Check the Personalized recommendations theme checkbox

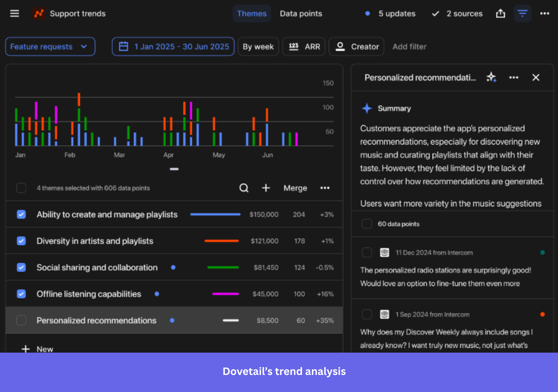tap(21, 320)
